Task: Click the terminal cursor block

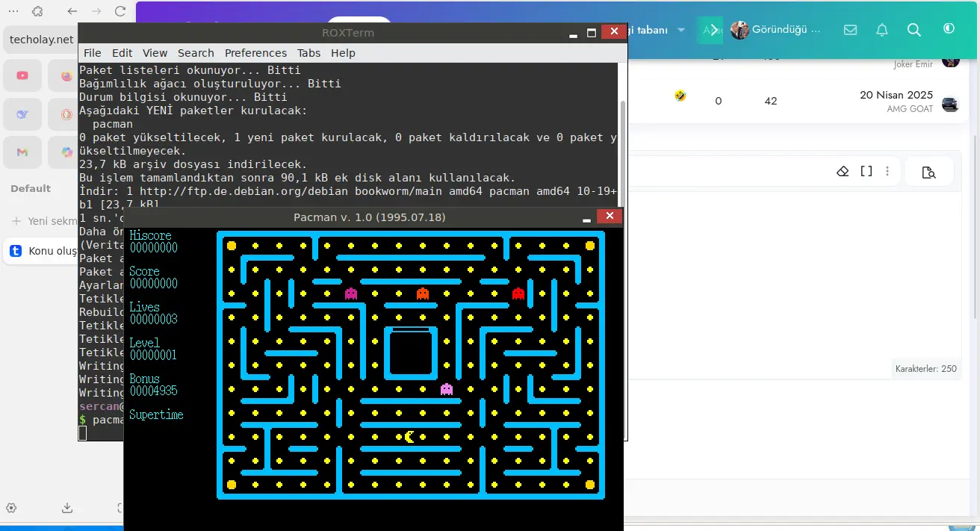Action: click(83, 433)
